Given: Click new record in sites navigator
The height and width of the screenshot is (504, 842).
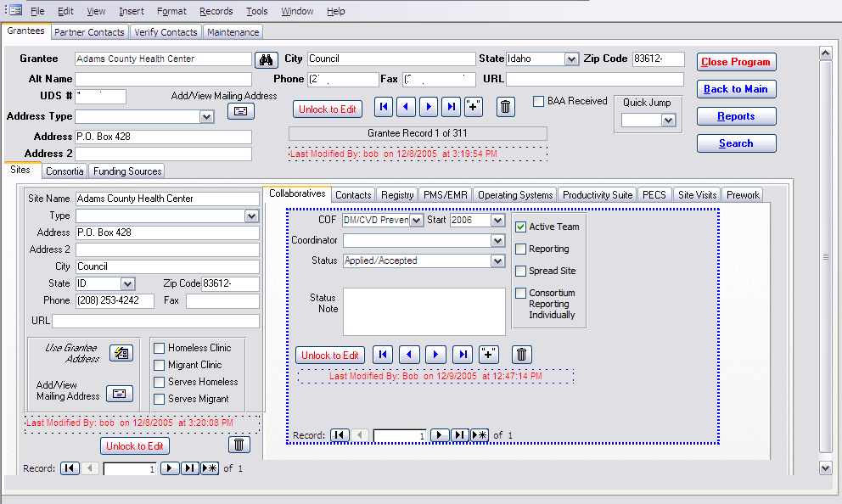Looking at the screenshot, I should pos(210,468).
